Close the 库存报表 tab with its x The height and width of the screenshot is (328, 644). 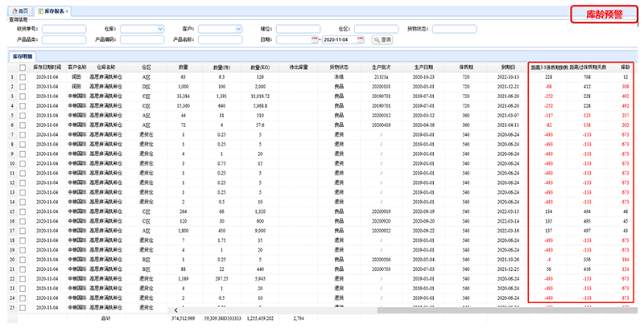[67, 11]
